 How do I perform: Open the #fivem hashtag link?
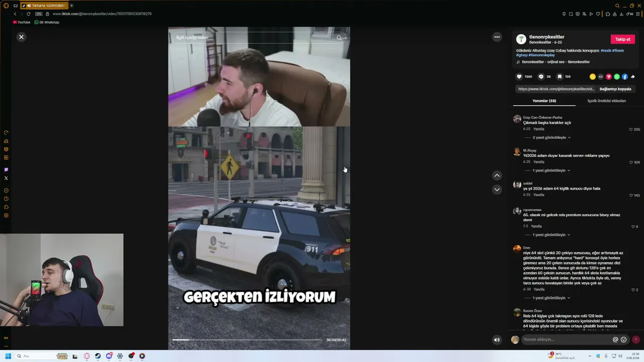(x=618, y=50)
